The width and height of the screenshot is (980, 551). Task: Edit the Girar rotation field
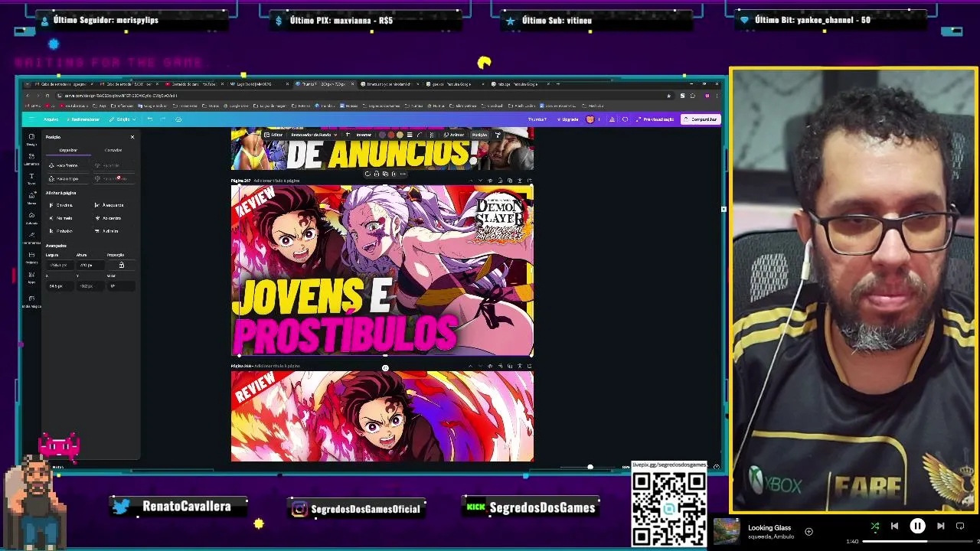click(122, 286)
